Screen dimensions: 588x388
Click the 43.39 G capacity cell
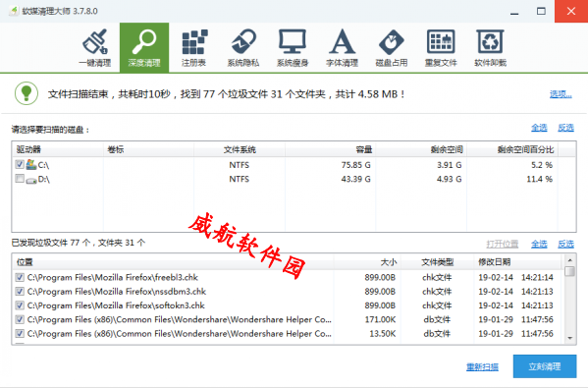(355, 179)
